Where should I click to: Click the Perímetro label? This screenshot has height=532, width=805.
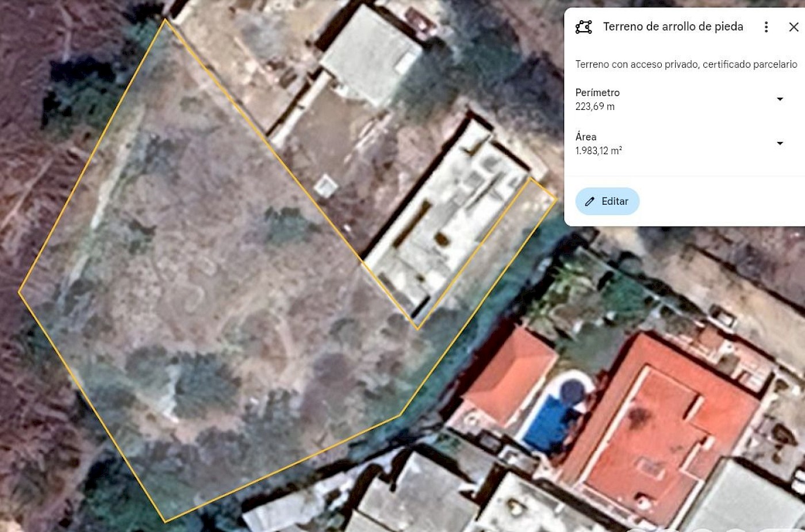597,93
